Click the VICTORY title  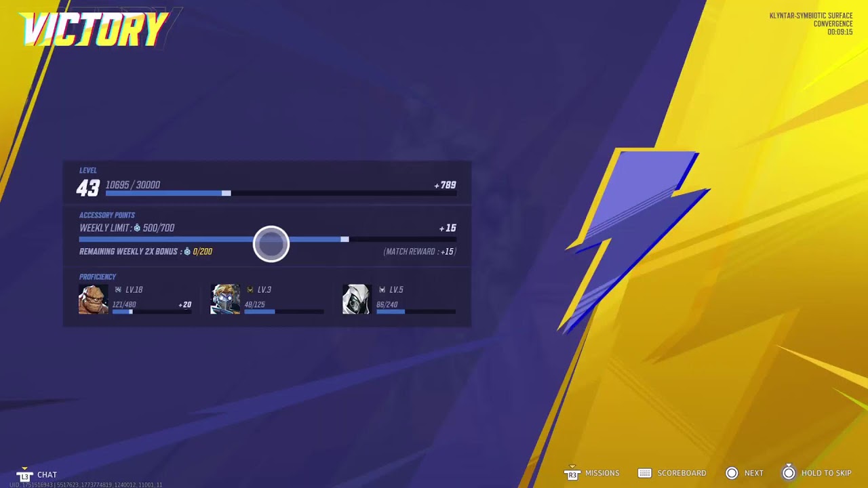(x=94, y=29)
